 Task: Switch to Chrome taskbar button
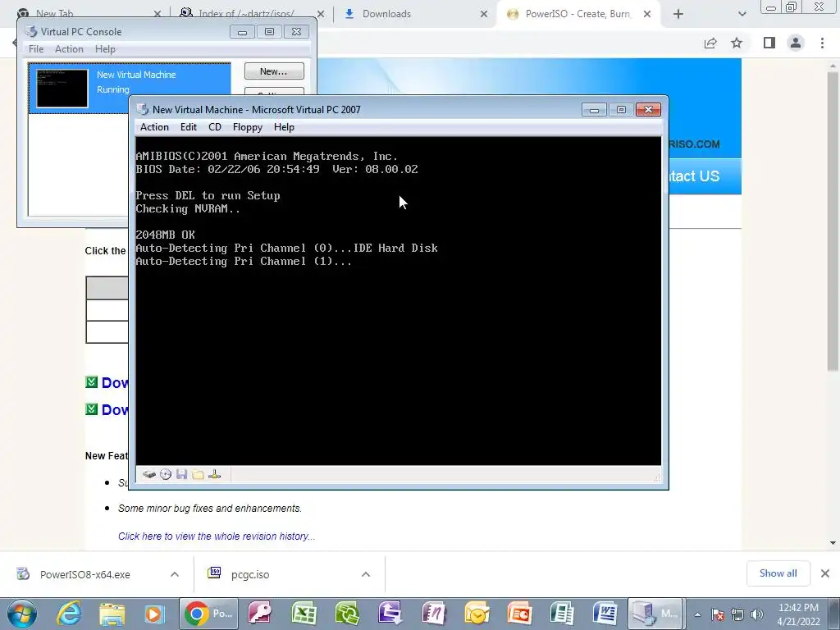tap(208, 614)
